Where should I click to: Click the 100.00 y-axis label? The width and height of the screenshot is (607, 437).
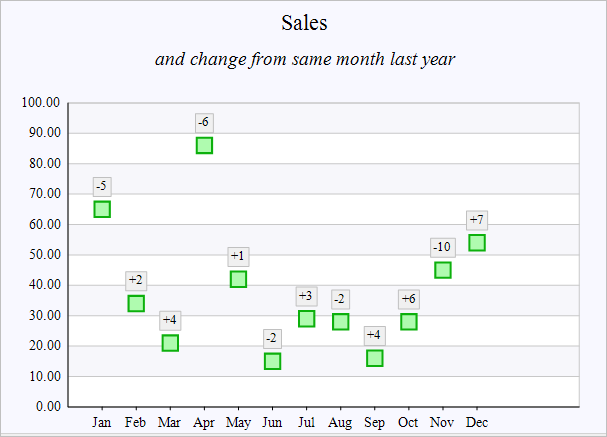click(41, 102)
